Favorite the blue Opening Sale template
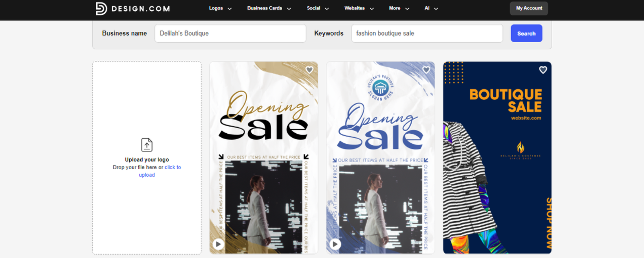 (x=426, y=70)
